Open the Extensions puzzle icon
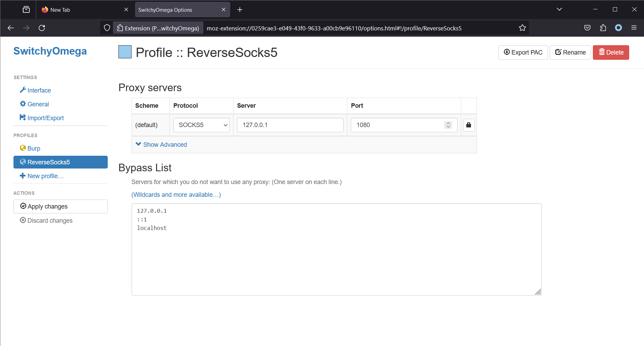The image size is (644, 346). pyautogui.click(x=603, y=28)
